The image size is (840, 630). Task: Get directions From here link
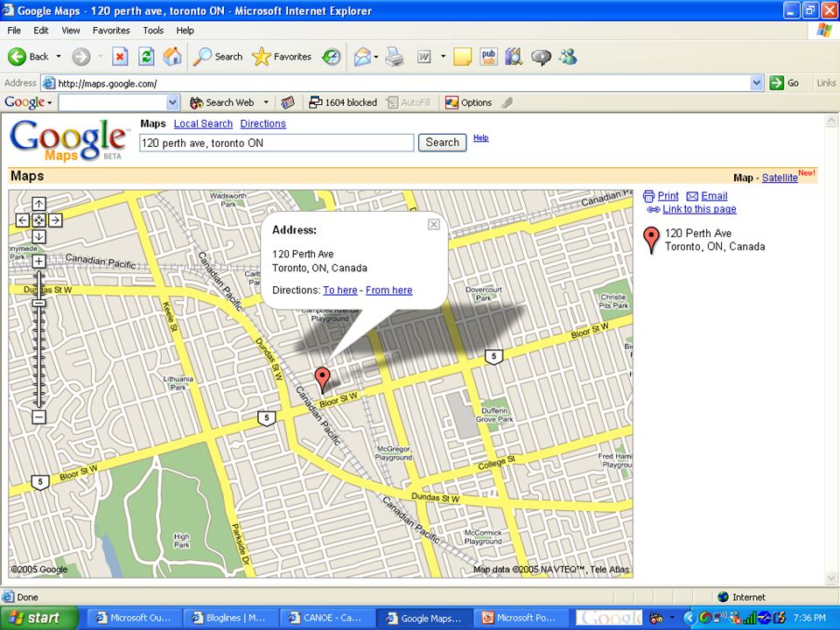pyautogui.click(x=388, y=290)
